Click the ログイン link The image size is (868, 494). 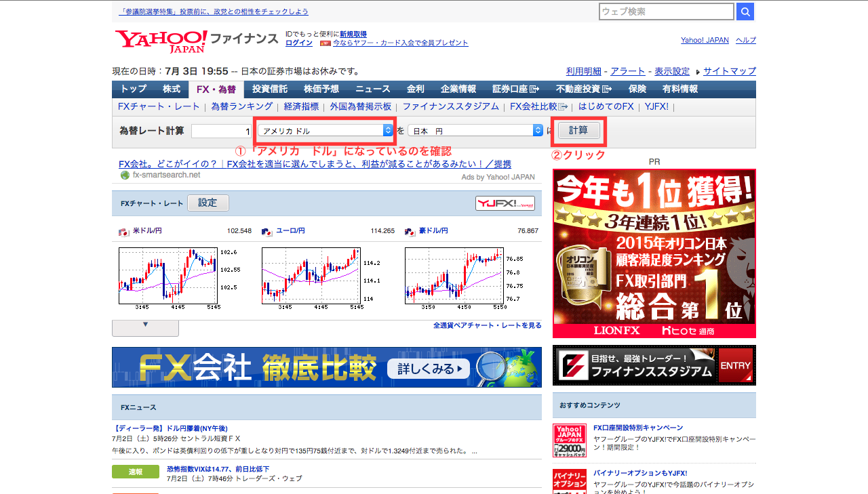[299, 43]
